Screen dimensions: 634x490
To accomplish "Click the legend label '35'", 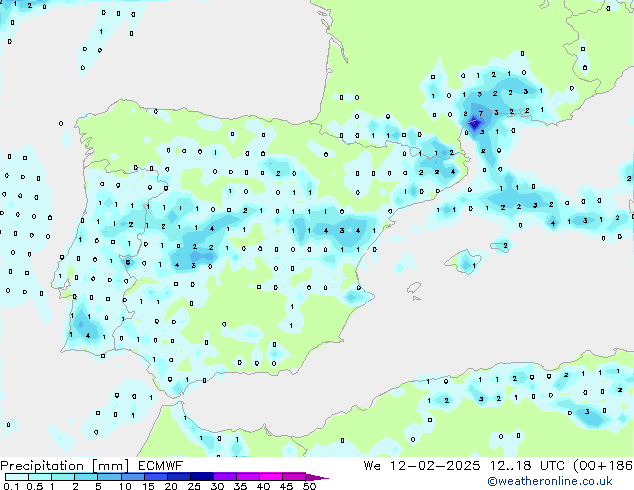I will pos(240,486).
